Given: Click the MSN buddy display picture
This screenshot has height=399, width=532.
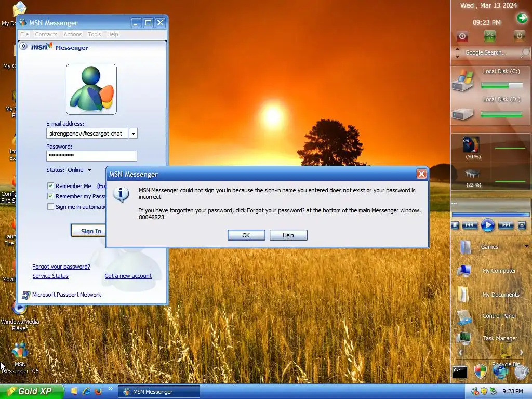Looking at the screenshot, I should (91, 89).
